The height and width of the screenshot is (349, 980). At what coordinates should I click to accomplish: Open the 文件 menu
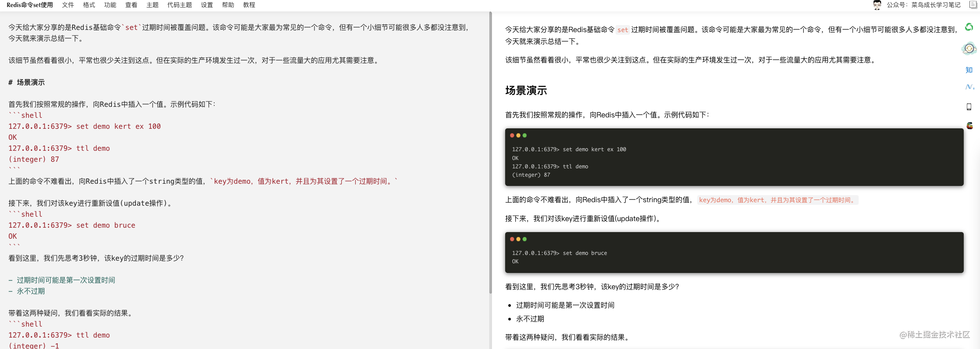pyautogui.click(x=68, y=5)
